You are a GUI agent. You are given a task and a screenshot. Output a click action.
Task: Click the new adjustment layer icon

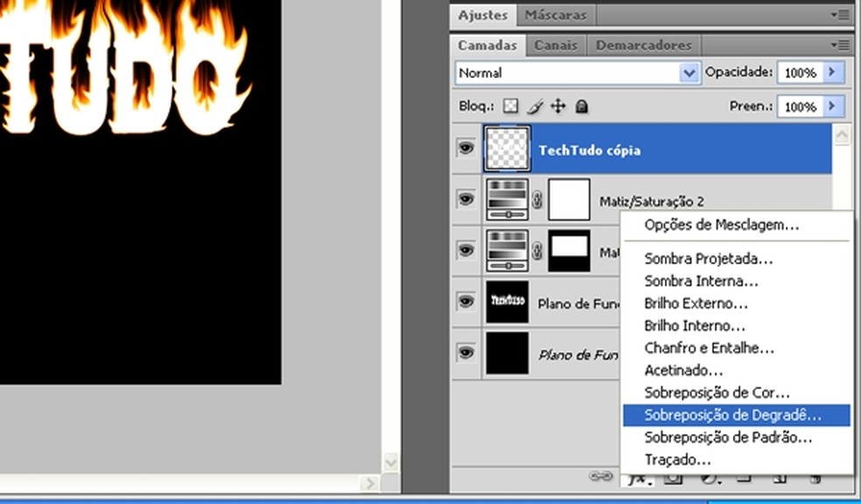coord(710,479)
